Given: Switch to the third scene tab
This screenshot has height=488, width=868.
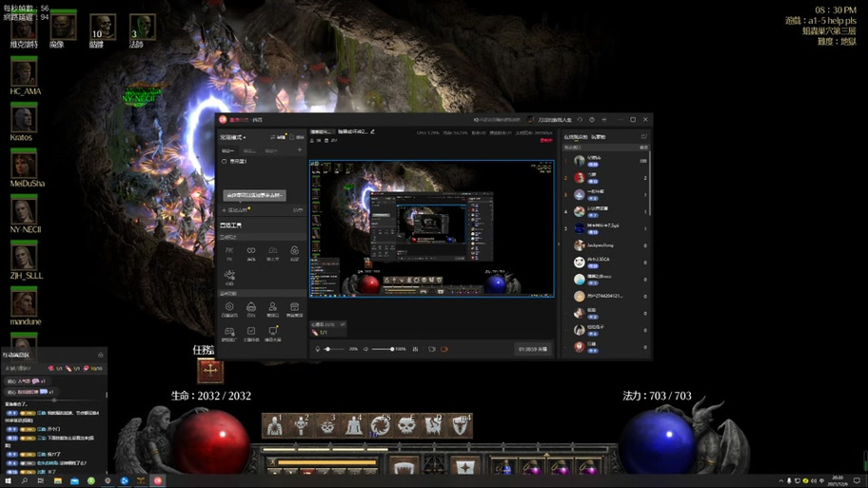Looking at the screenshot, I should (x=270, y=150).
